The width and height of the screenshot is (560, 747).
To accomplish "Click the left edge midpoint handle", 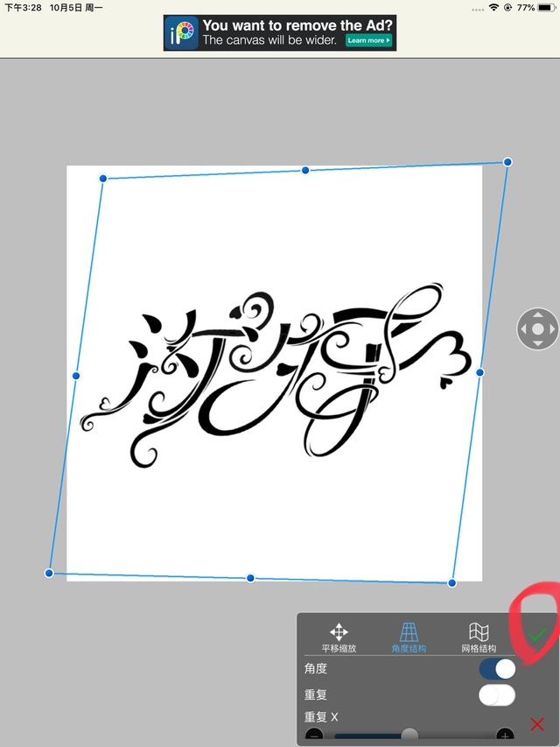I will point(76,376).
